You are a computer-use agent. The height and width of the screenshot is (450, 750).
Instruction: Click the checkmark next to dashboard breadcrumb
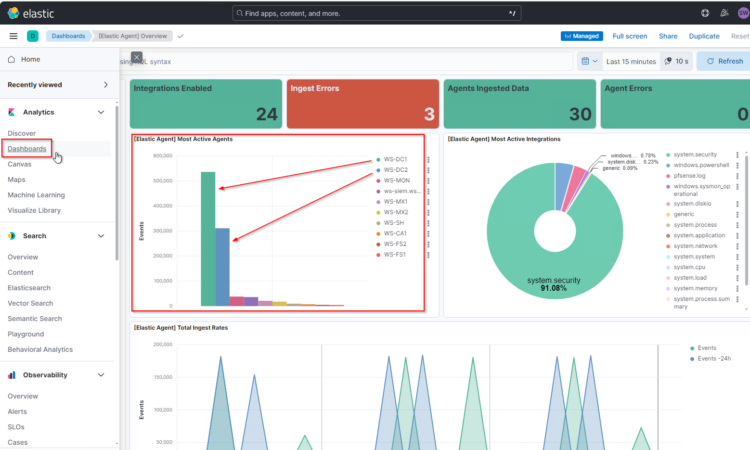(x=180, y=36)
